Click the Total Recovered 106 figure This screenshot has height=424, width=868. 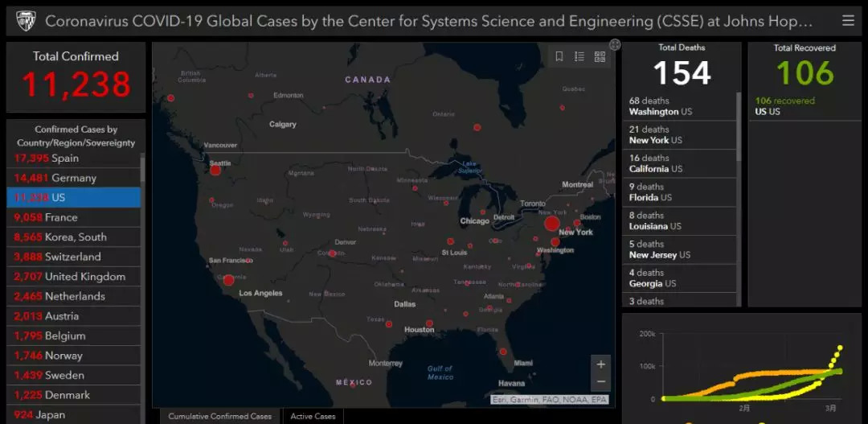[x=805, y=72]
